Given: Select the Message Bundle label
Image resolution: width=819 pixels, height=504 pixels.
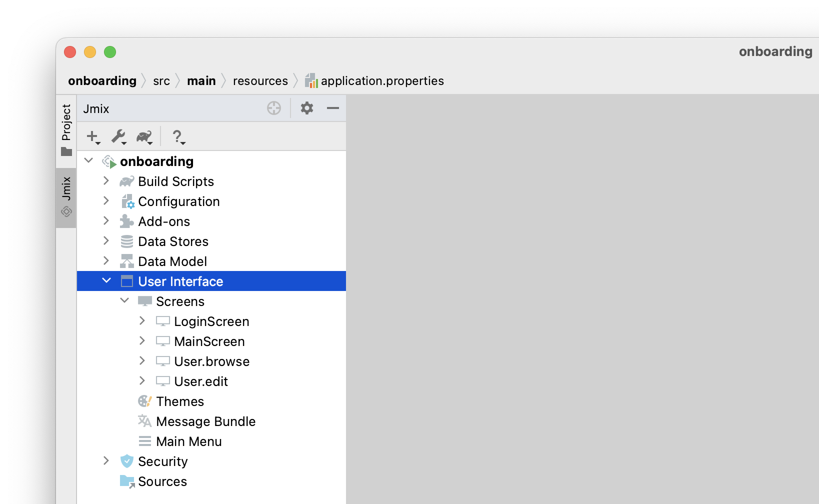Looking at the screenshot, I should tap(206, 421).
